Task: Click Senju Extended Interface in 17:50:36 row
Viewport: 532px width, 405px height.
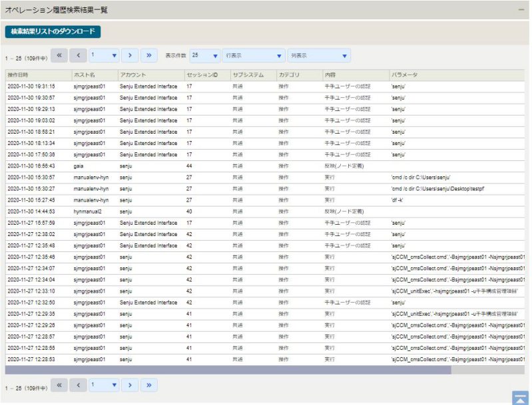Action: 148,154
